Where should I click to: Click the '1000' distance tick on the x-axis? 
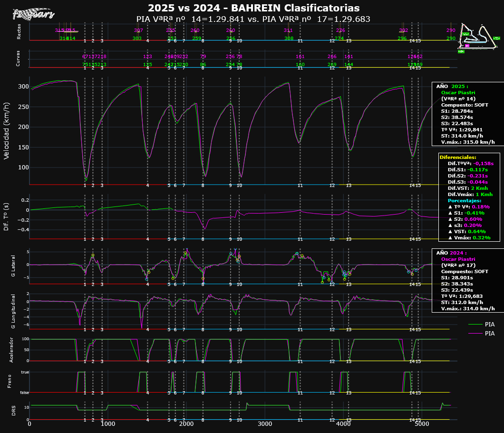click(x=108, y=424)
